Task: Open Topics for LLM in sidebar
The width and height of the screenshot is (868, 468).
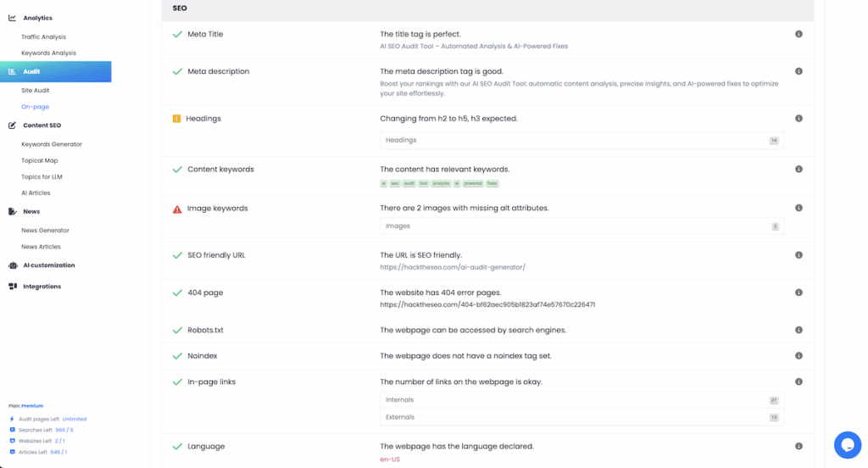Action: click(42, 176)
